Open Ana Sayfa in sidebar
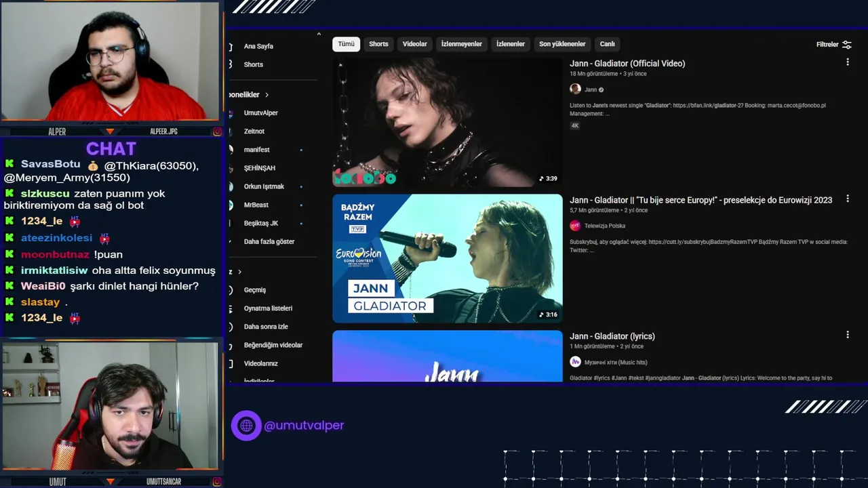Viewport: 868px width, 488px height. click(258, 46)
